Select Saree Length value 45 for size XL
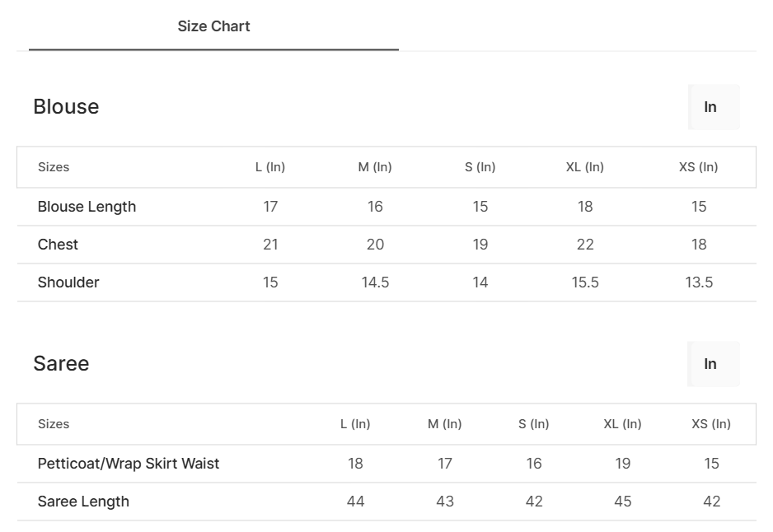The width and height of the screenshot is (773, 532). (x=623, y=502)
